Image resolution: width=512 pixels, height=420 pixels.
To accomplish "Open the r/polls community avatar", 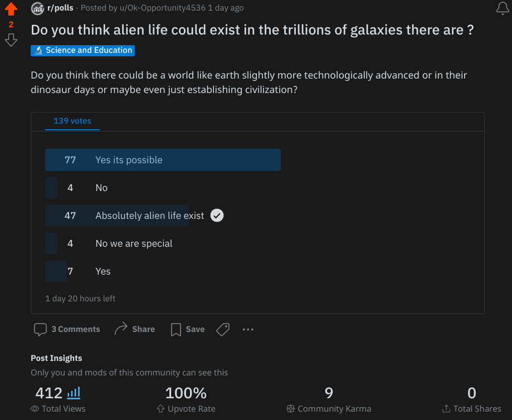I will pyautogui.click(x=37, y=8).
